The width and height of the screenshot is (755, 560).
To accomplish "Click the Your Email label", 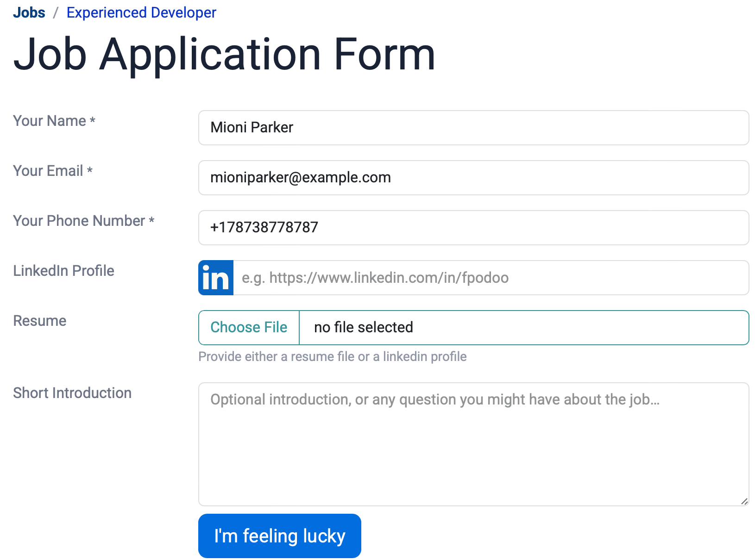I will tap(52, 171).
